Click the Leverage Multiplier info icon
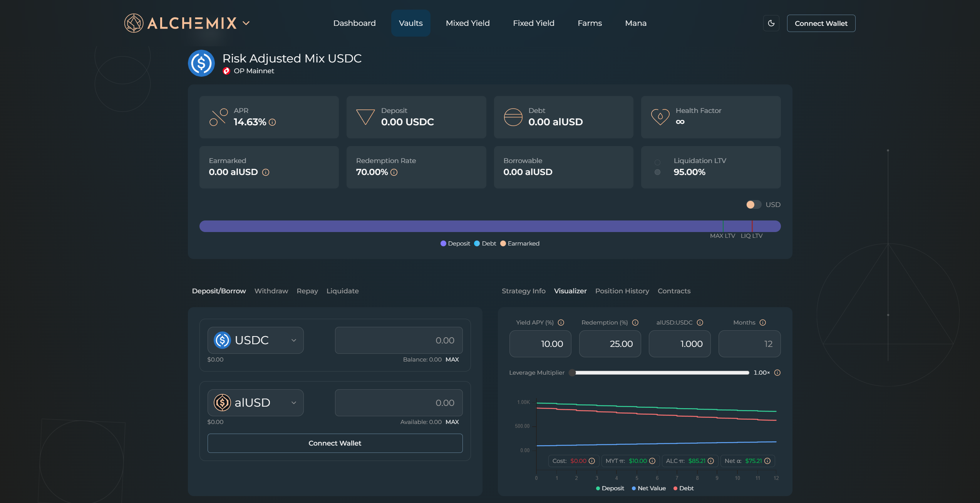The height and width of the screenshot is (503, 980). (x=777, y=373)
